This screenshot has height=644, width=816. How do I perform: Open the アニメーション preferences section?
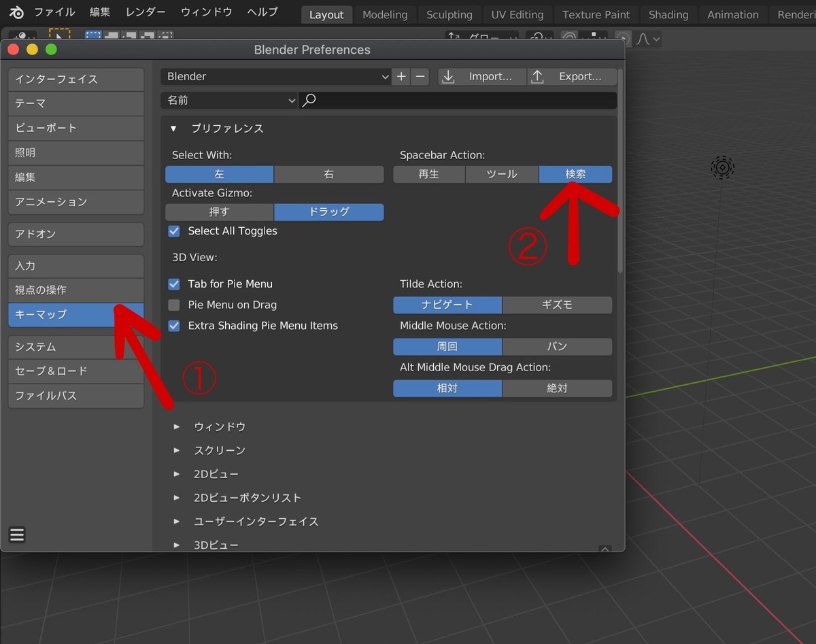[x=76, y=201]
